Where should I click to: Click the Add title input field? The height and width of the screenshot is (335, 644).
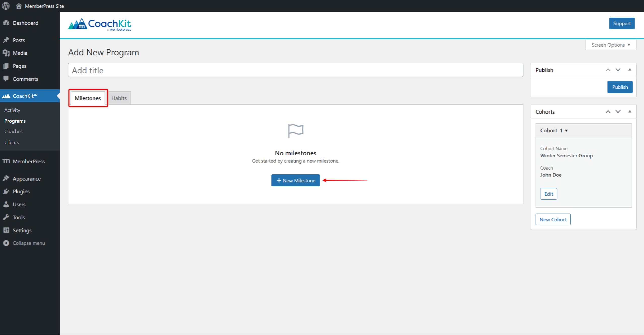(296, 70)
